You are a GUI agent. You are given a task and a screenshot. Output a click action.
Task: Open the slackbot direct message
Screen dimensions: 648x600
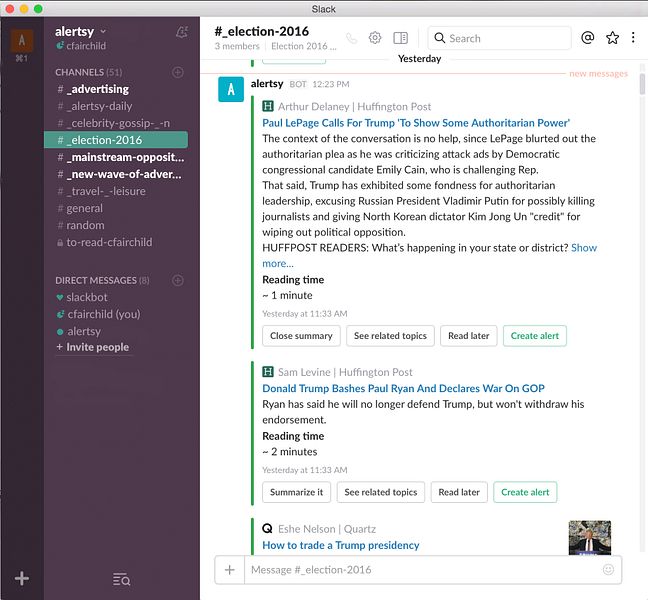(x=116, y=297)
